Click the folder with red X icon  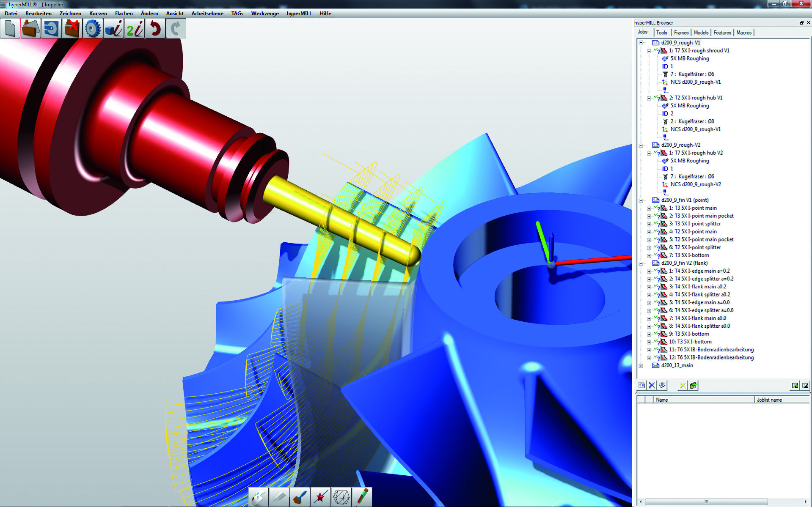click(x=72, y=29)
